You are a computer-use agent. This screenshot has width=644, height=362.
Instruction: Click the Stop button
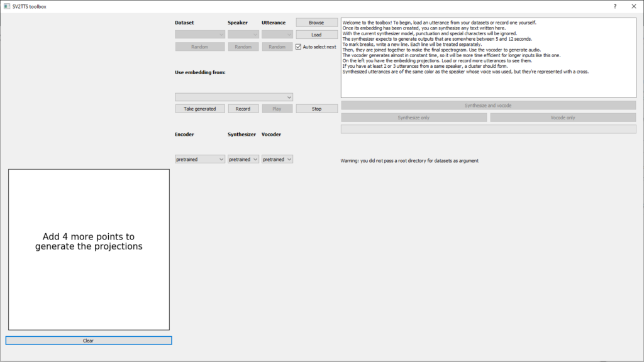pyautogui.click(x=317, y=109)
